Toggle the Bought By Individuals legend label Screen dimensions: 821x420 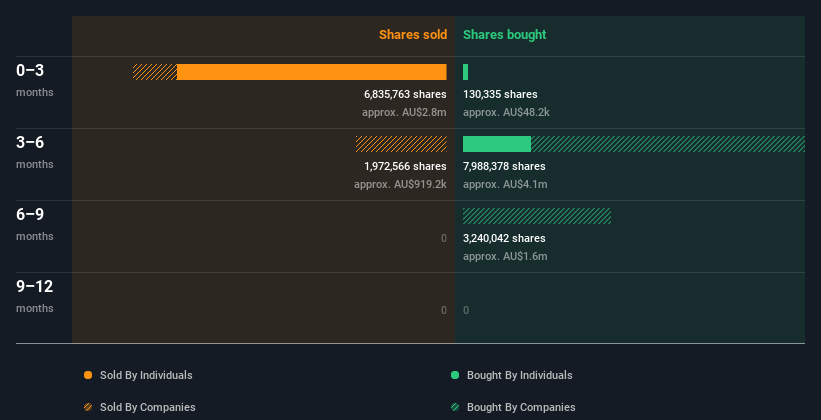point(519,375)
